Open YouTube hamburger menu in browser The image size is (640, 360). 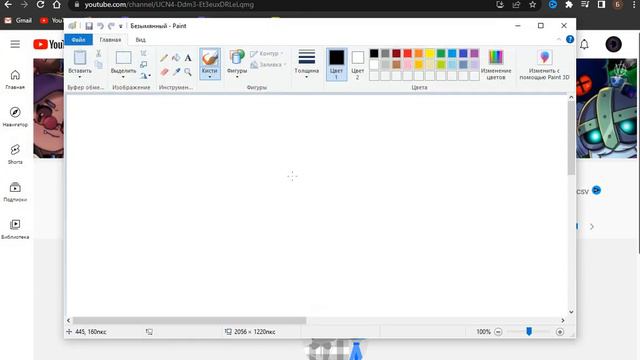[x=15, y=44]
